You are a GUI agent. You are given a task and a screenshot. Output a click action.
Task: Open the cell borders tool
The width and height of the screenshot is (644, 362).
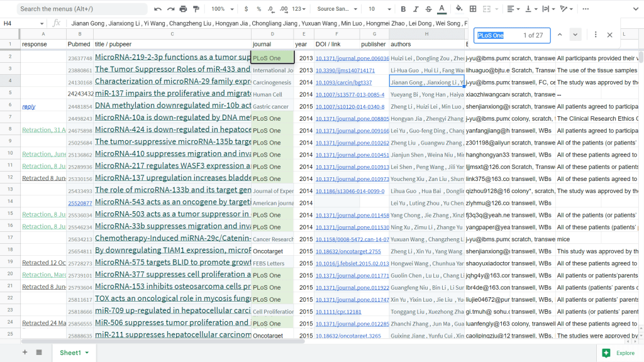click(x=473, y=9)
